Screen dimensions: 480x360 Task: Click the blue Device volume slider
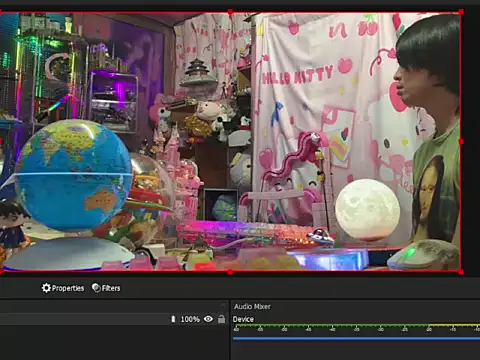(356, 339)
